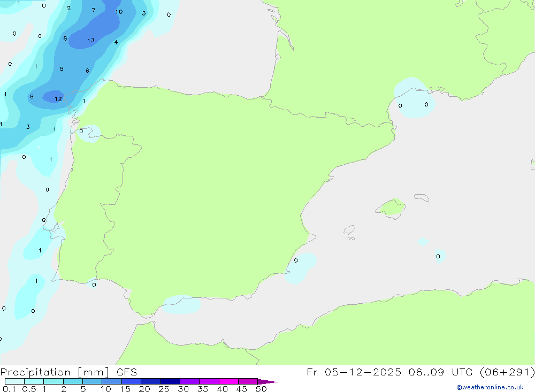Select the 2–5 mm legend color swatch

point(73,381)
